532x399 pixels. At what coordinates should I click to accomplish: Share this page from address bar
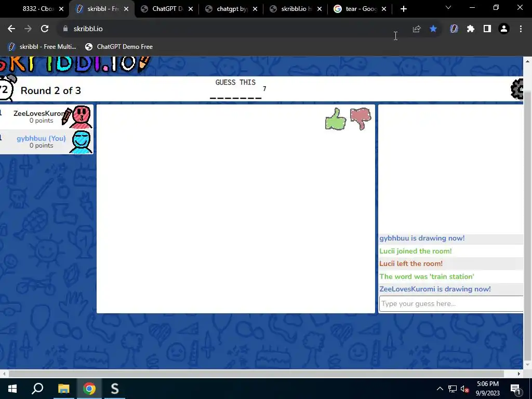click(417, 29)
